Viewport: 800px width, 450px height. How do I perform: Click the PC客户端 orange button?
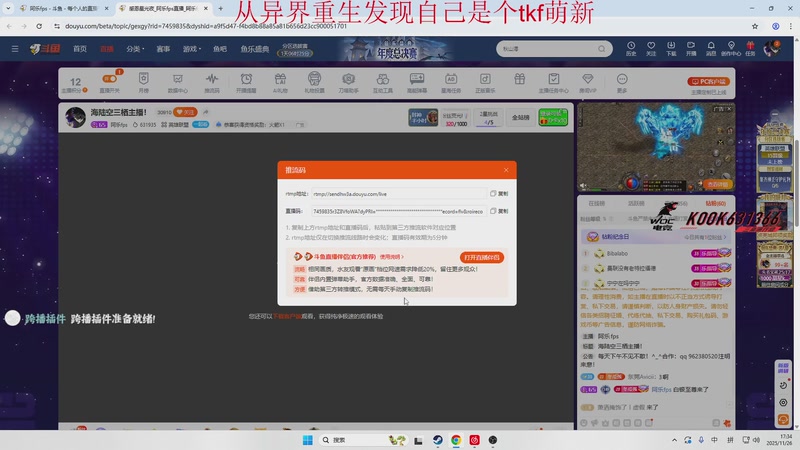tap(708, 81)
